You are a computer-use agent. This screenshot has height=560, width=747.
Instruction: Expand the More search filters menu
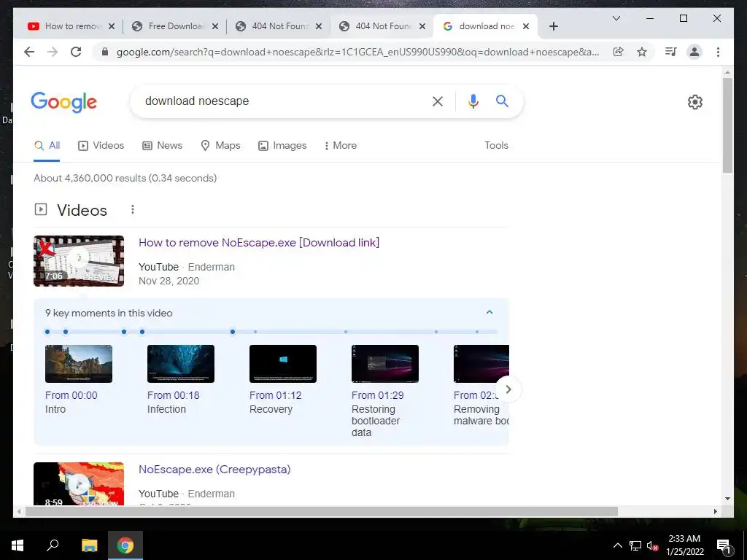pyautogui.click(x=340, y=146)
